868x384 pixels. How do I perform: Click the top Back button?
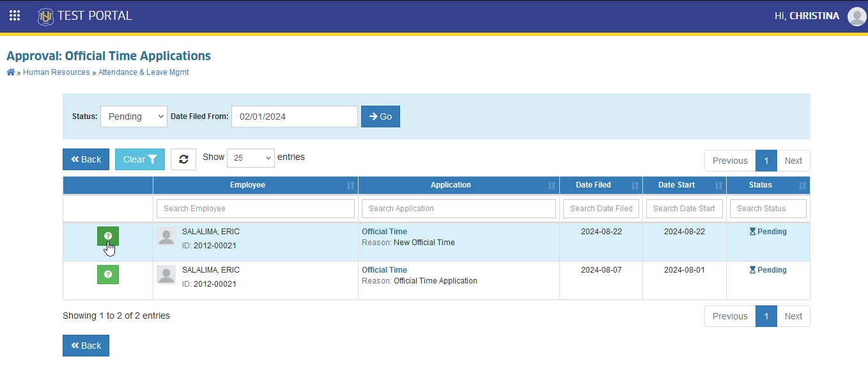coord(86,159)
